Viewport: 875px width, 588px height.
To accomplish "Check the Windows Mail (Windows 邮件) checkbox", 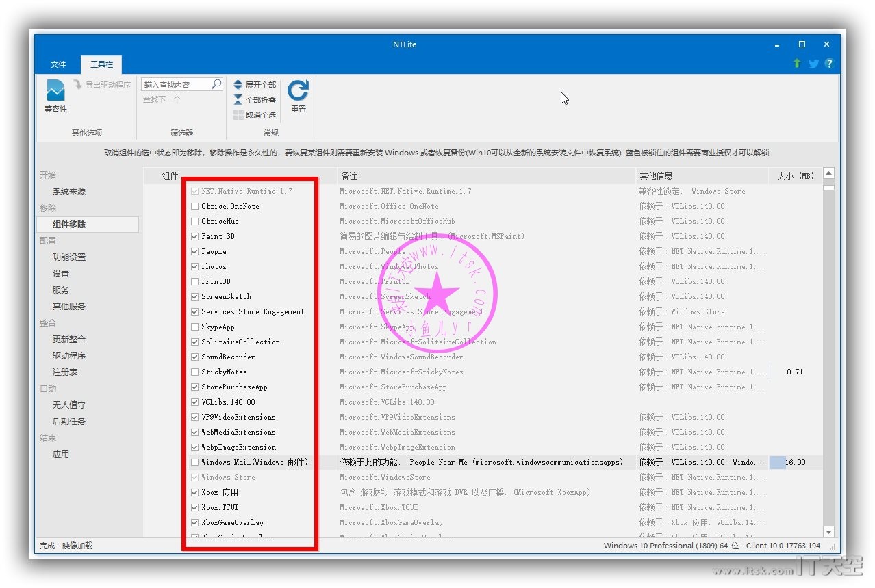I will point(195,462).
